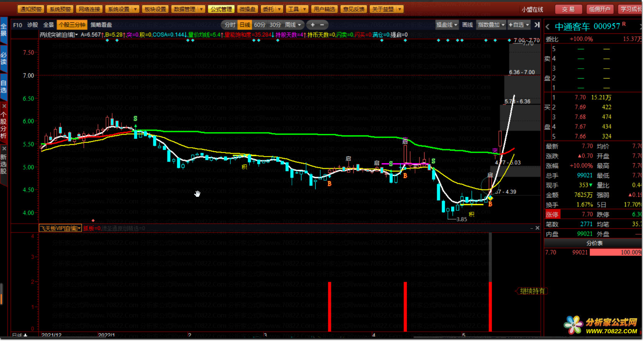Screen dimensions: 644x341
Task: Click the 100.00% red volume bar
Action: click(x=616, y=253)
